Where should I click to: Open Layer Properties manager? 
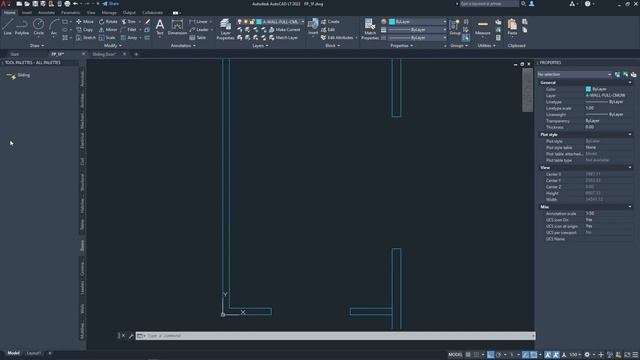225,29
